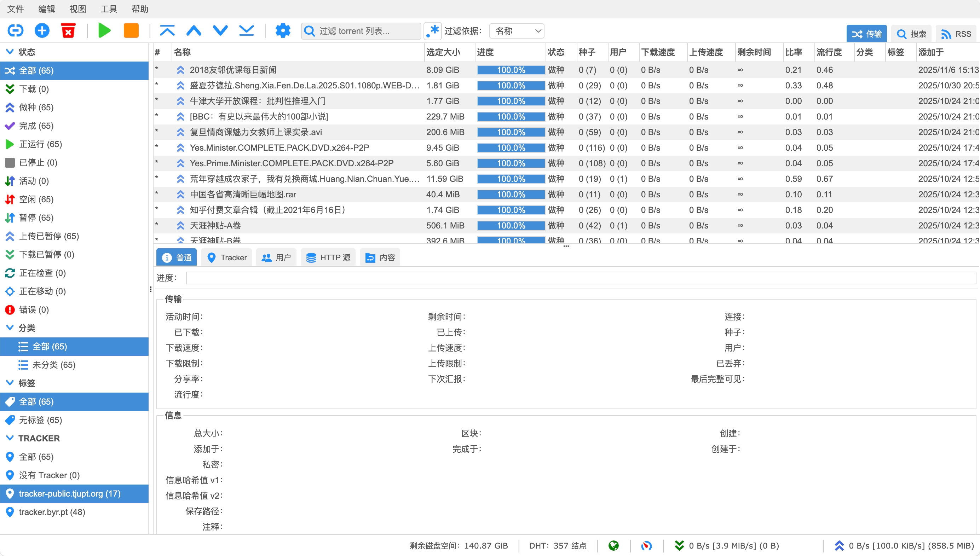Open the 搜索 button
980x556 pixels.
click(911, 34)
